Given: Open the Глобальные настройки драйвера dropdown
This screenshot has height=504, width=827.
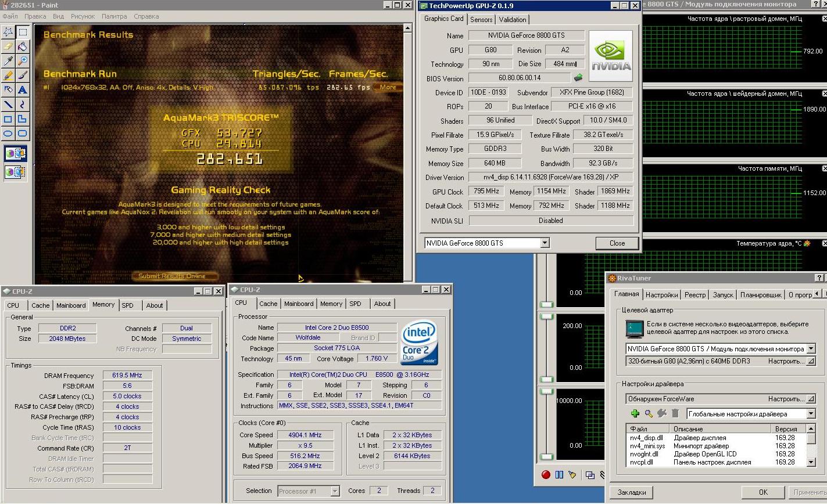Looking at the screenshot, I should coord(811,414).
